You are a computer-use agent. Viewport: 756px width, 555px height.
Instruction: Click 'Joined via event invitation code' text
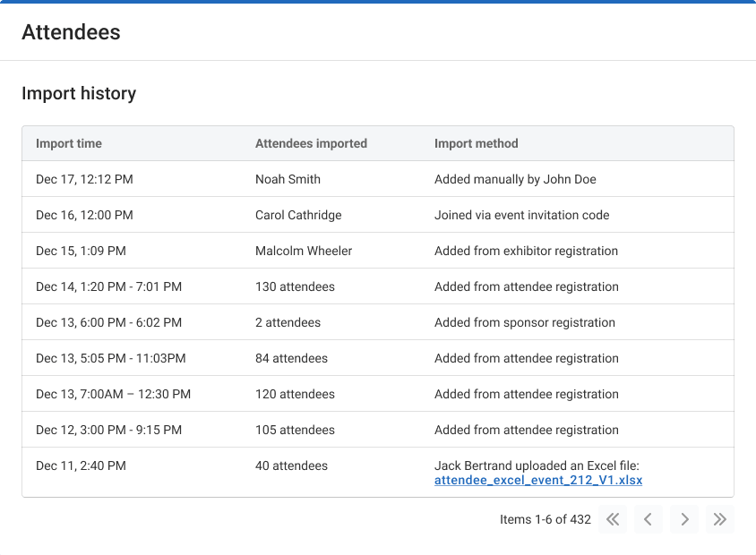point(521,215)
